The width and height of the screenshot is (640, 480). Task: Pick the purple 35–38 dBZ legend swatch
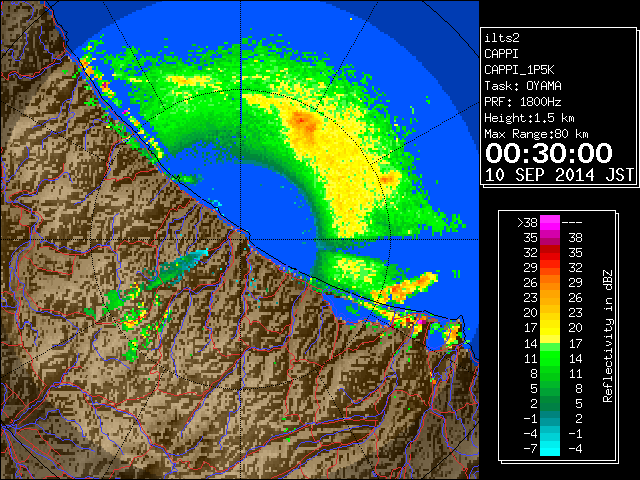coord(550,238)
